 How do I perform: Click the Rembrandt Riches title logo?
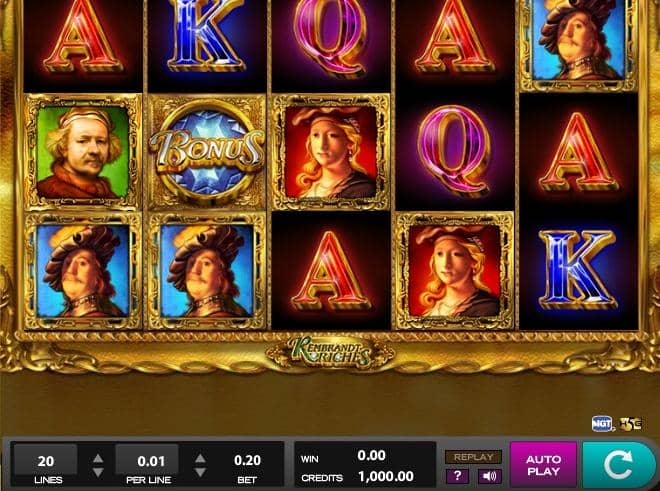(x=330, y=353)
